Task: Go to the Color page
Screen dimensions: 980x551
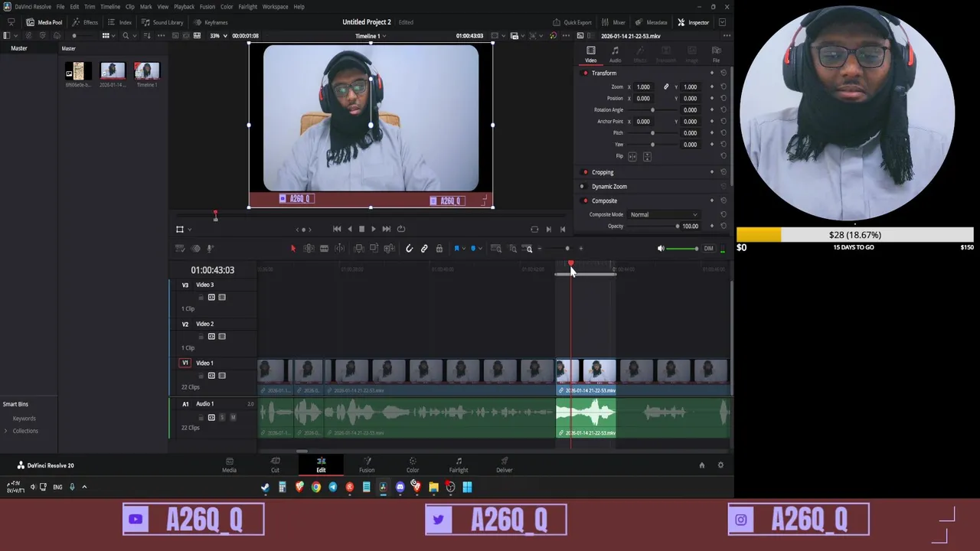Action: 413,465
